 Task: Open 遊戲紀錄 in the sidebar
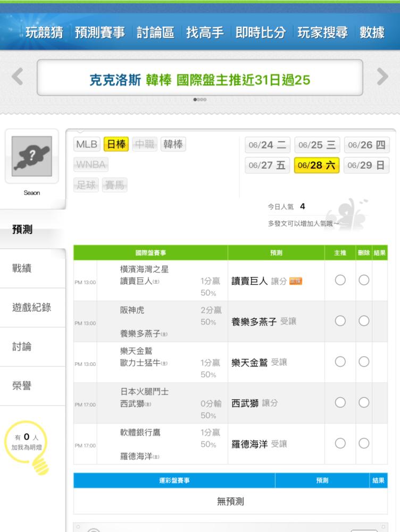point(32,307)
